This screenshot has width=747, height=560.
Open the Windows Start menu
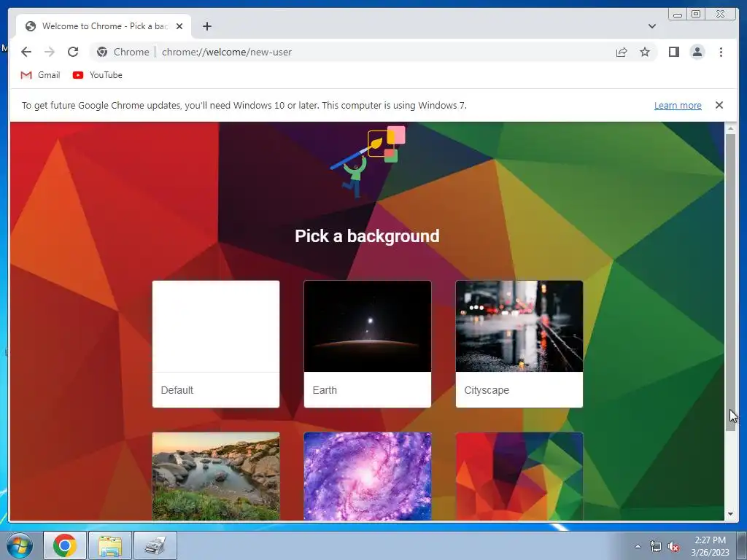click(x=20, y=545)
